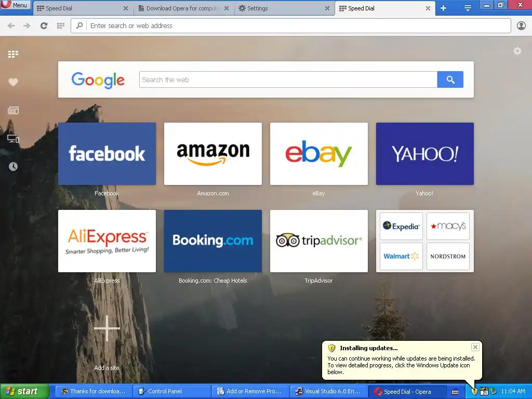The width and height of the screenshot is (532, 399).
Task: Open the tab menu list icon
Action: tap(468, 8)
